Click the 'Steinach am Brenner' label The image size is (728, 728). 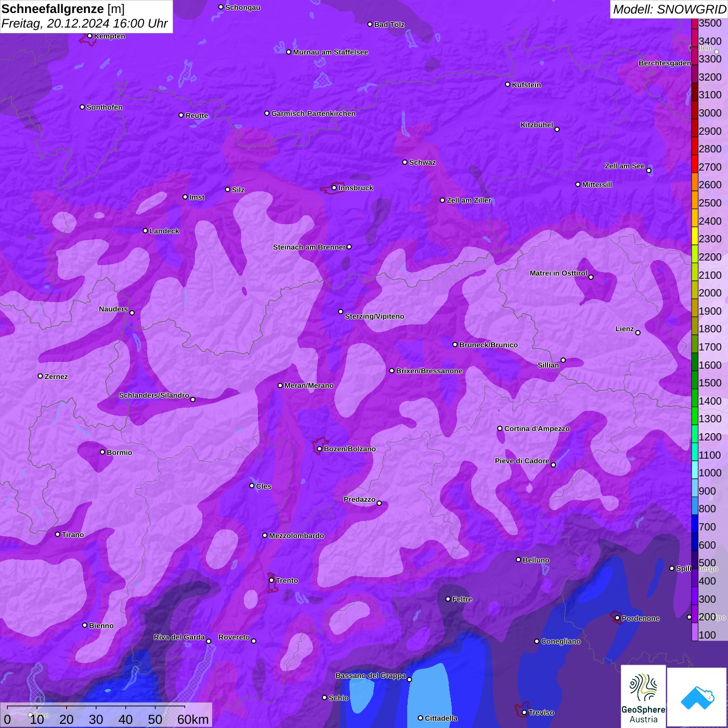pos(309,247)
